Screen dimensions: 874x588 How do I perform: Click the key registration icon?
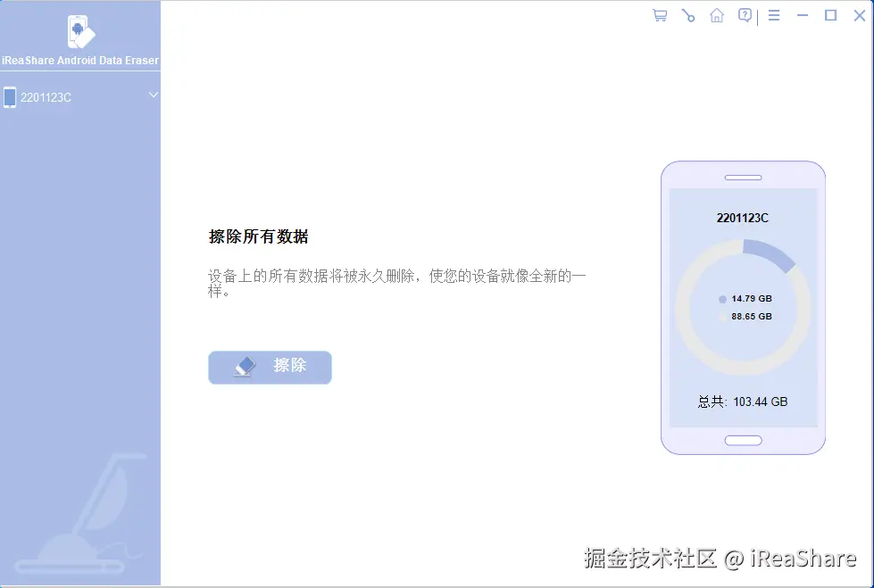click(687, 15)
